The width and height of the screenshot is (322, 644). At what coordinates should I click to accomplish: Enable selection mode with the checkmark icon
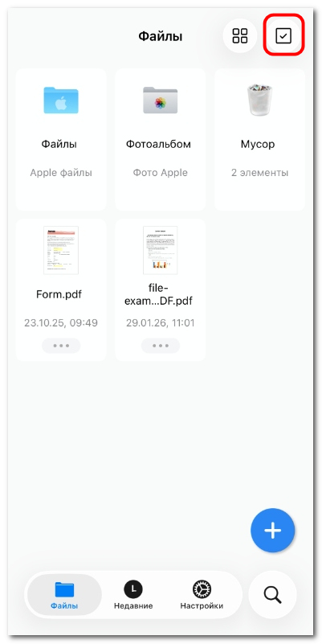[283, 36]
